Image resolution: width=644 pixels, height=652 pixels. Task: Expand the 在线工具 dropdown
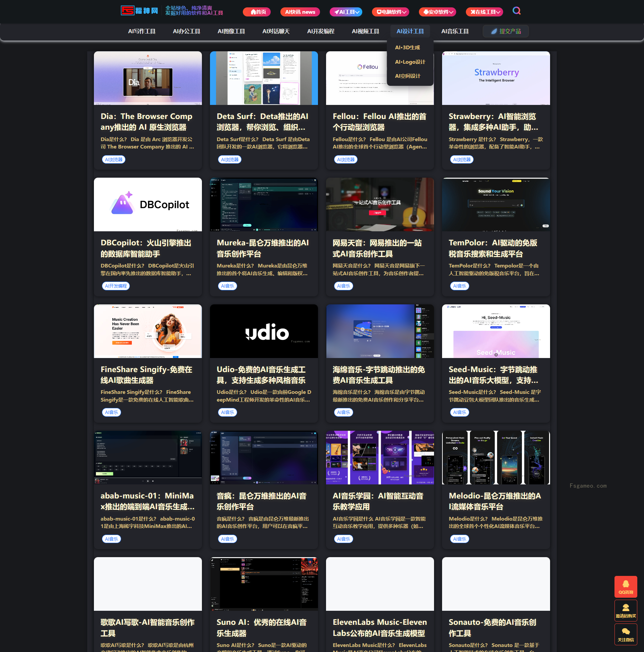coord(484,12)
